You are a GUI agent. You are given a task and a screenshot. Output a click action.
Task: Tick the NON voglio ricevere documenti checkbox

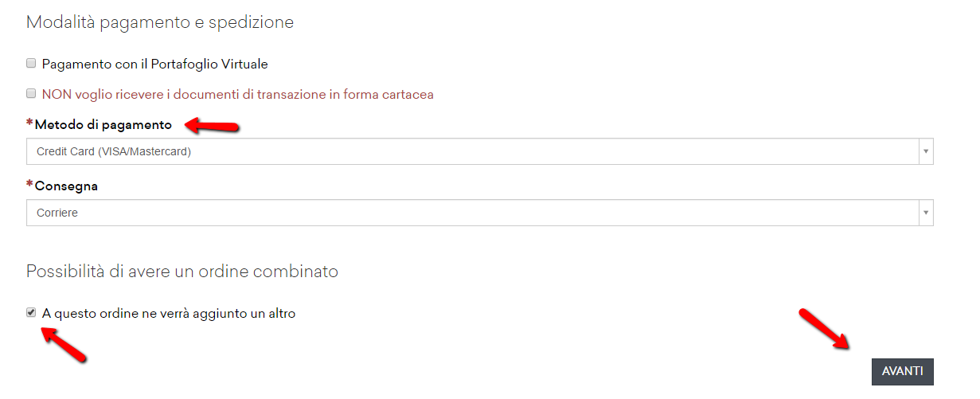click(31, 94)
